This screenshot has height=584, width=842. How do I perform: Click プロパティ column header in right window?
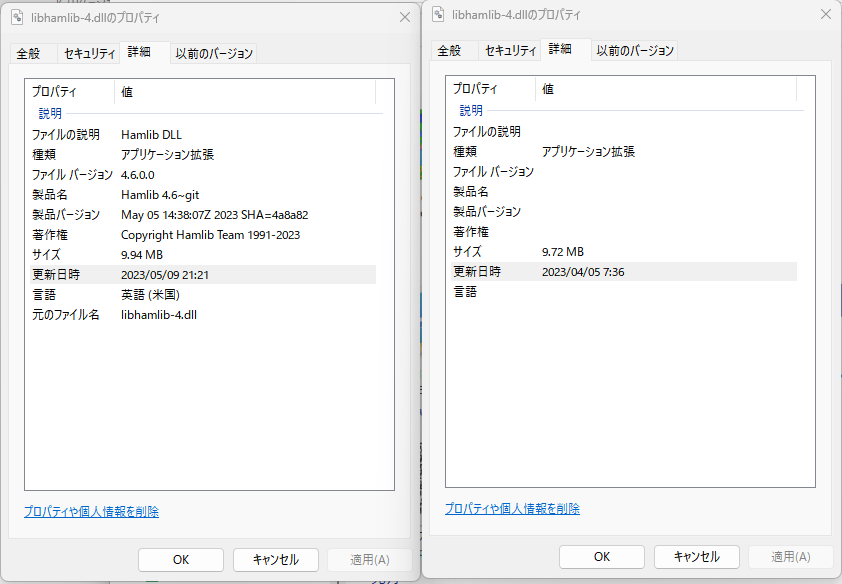click(x=491, y=89)
